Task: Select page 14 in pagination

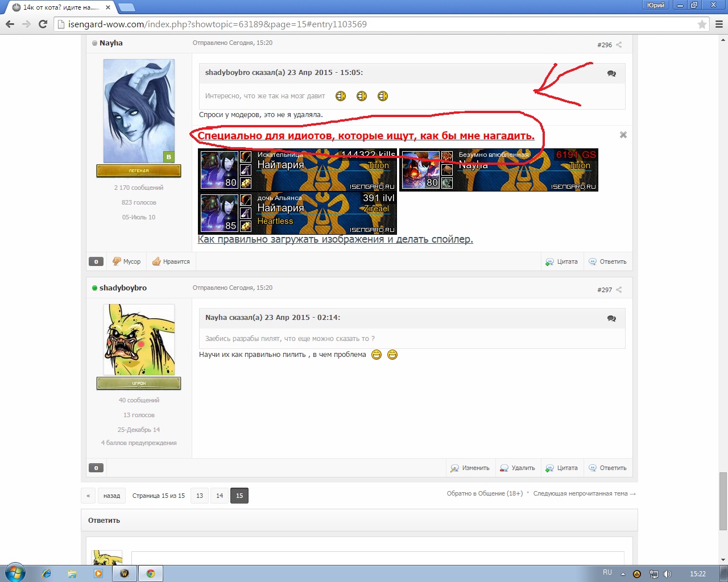Action: (x=220, y=496)
